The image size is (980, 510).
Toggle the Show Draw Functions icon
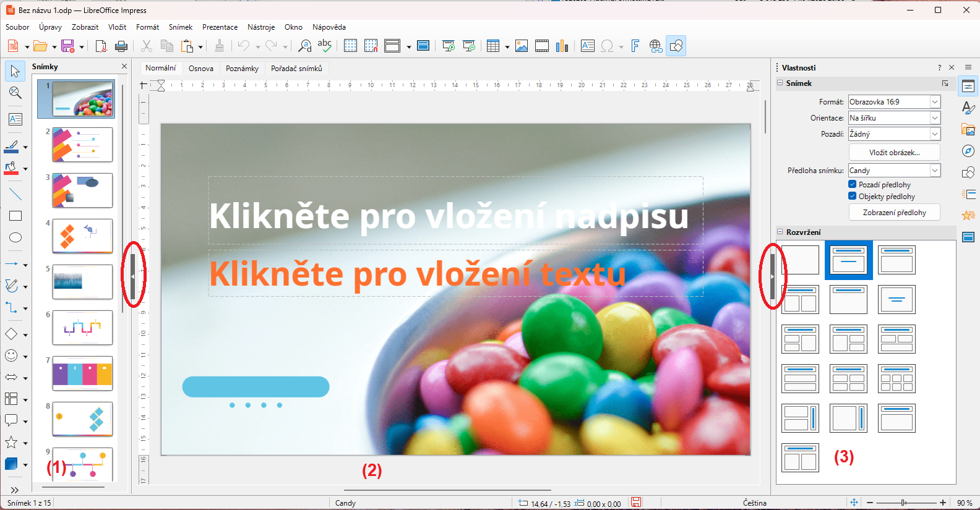click(676, 46)
